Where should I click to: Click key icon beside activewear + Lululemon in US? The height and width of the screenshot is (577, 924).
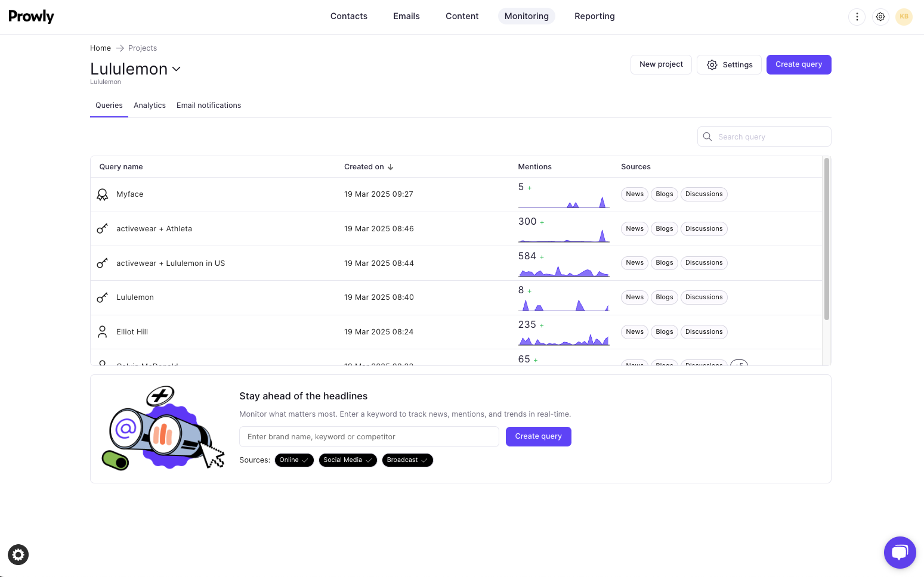pyautogui.click(x=103, y=263)
